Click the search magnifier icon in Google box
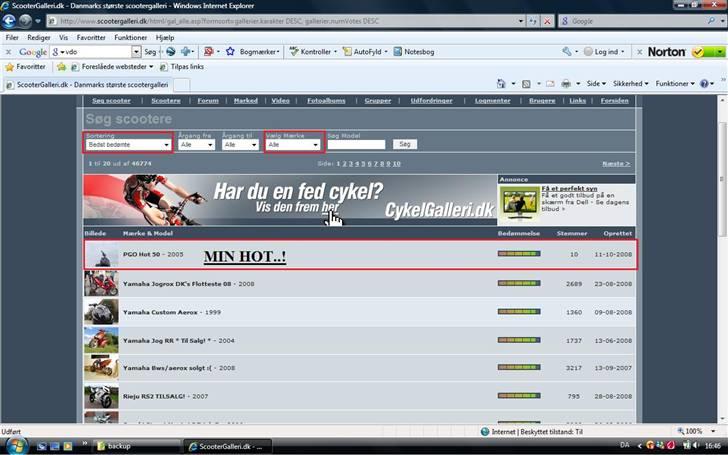The image size is (728, 455). [x=711, y=21]
